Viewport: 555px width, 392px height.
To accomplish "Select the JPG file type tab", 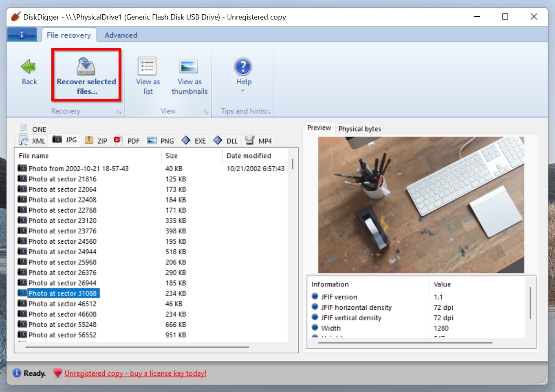I will point(64,140).
